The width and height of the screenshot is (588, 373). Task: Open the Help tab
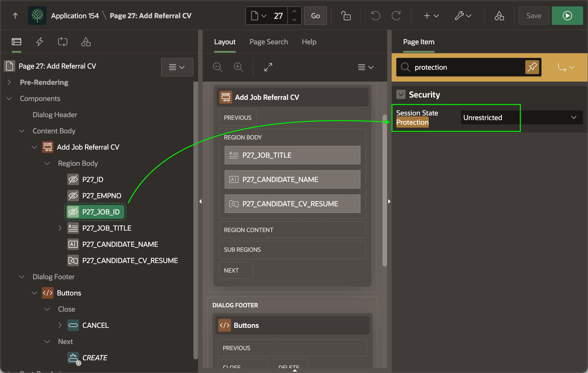coord(309,42)
